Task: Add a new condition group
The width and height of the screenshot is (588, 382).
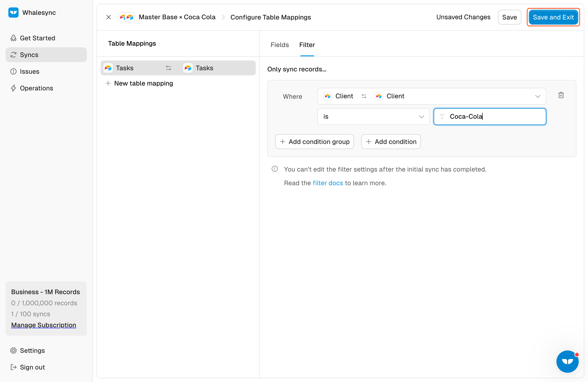Action: pos(314,142)
